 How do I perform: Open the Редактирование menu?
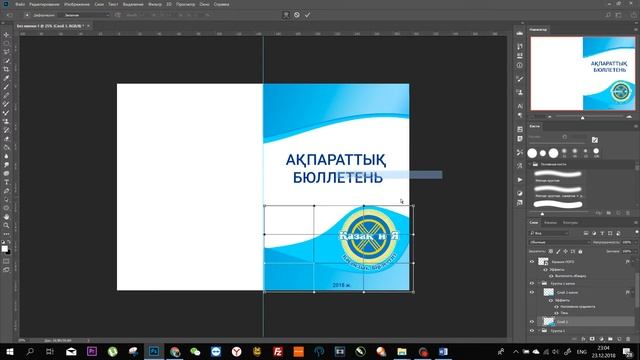coord(44,4)
